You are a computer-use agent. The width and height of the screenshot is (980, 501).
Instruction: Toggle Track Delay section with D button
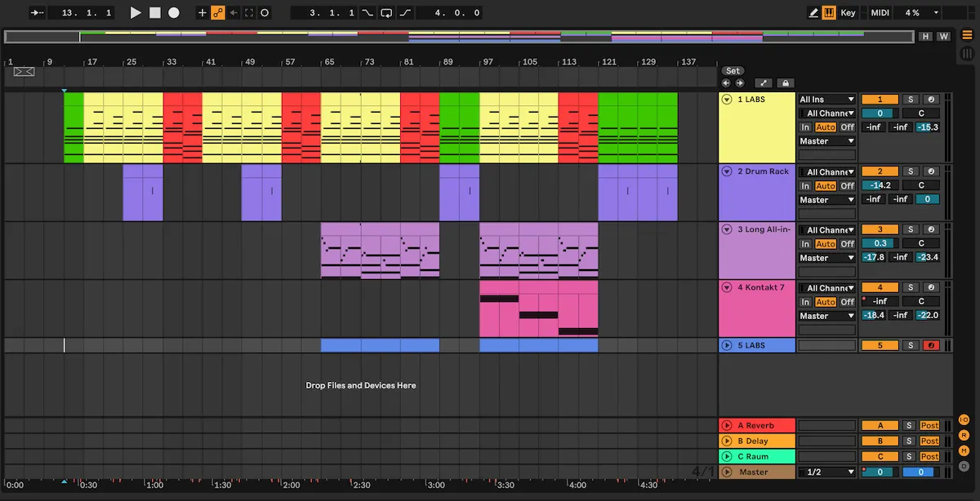pos(964,466)
